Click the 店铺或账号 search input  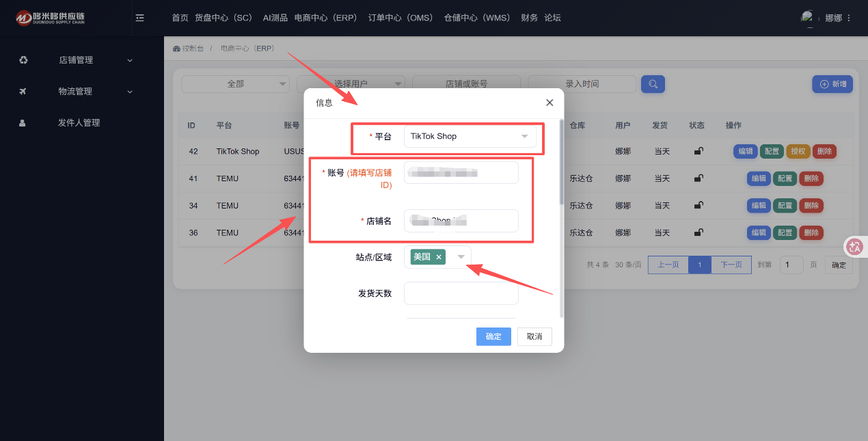[466, 83]
